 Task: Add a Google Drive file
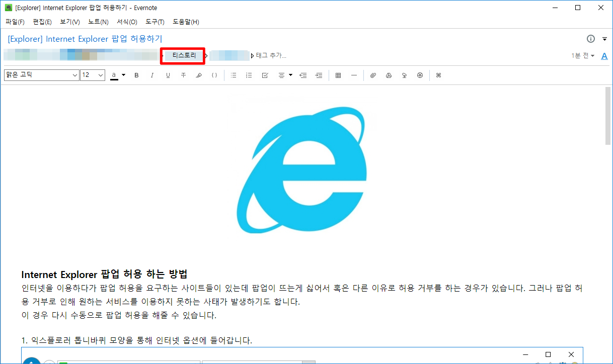tap(389, 75)
